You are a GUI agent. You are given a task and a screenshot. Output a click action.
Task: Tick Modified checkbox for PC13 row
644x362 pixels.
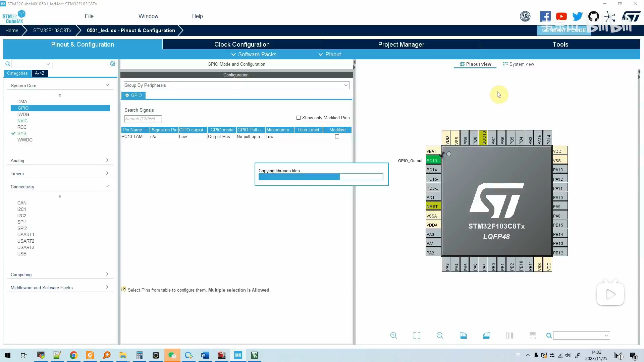(x=337, y=136)
